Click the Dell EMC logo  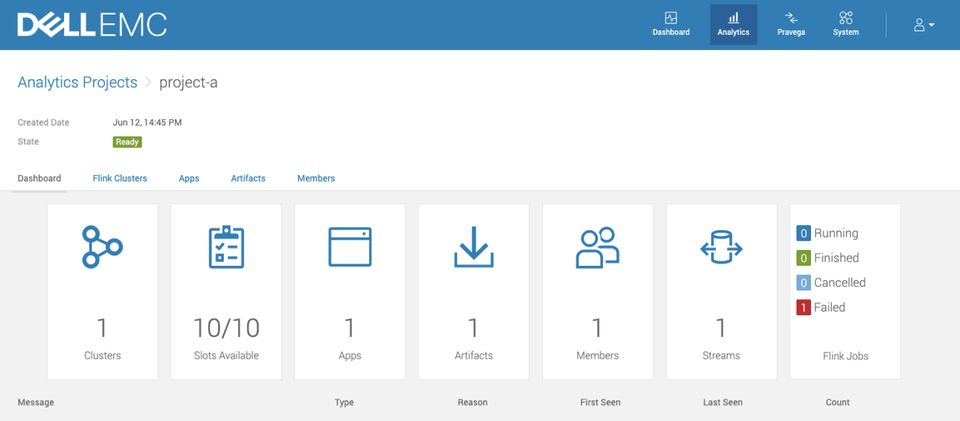pos(92,25)
